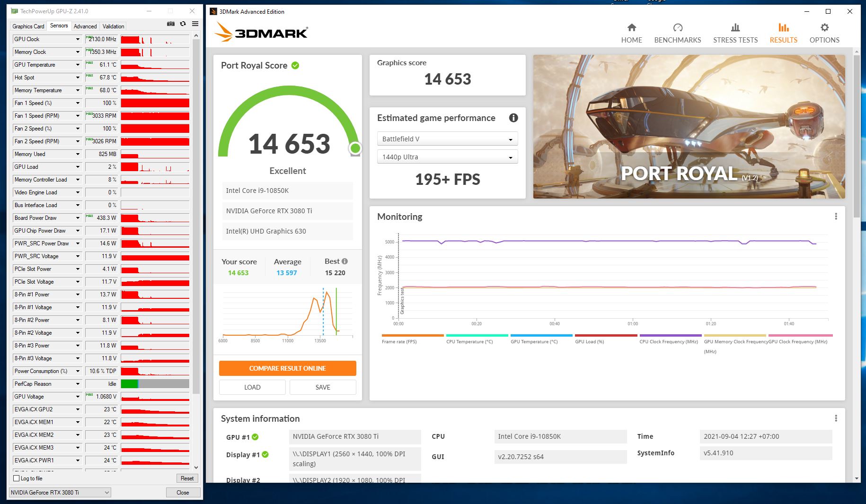Click the PerfCap Reason color bar
The image size is (866, 504).
(x=155, y=384)
